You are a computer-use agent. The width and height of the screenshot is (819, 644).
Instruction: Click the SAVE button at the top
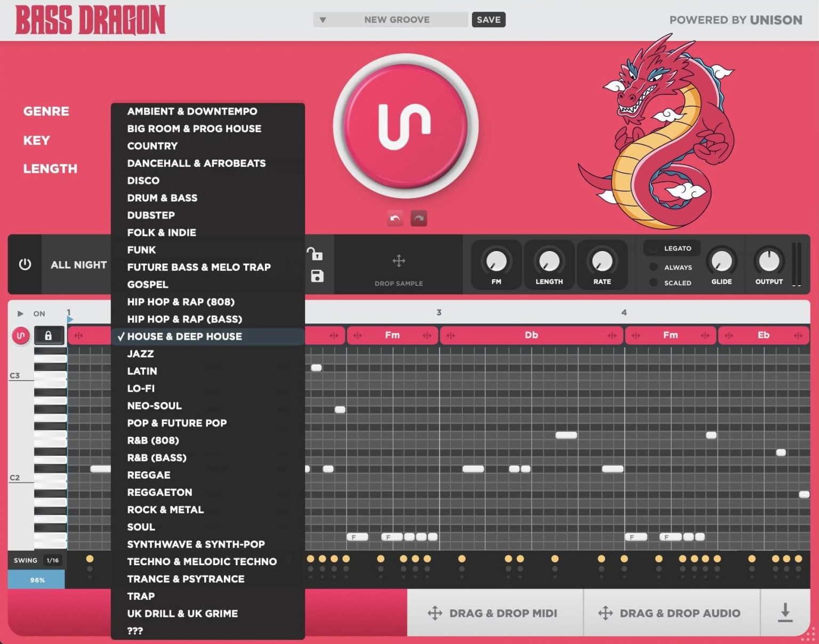[x=488, y=19]
